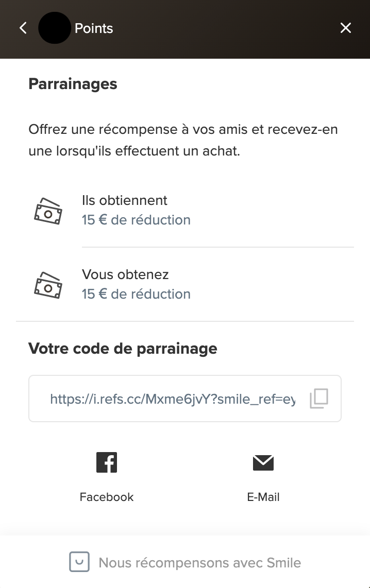This screenshot has width=370, height=588.
Task: Click "Vous obtenez" reward label
Action: [x=125, y=274]
